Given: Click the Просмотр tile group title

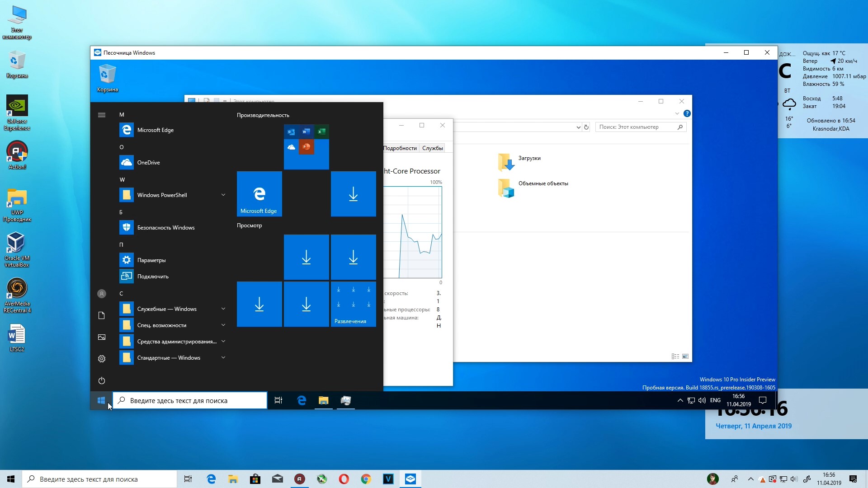Looking at the screenshot, I should [250, 225].
